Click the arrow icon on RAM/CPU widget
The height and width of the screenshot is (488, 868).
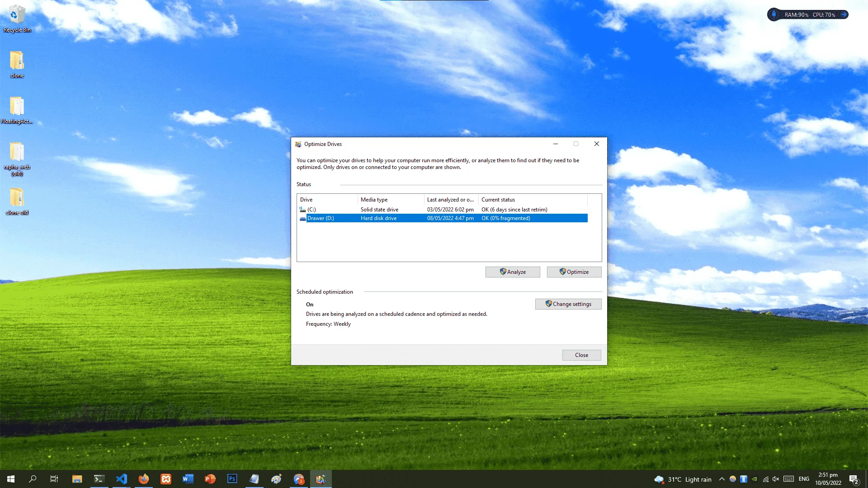pyautogui.click(x=844, y=15)
